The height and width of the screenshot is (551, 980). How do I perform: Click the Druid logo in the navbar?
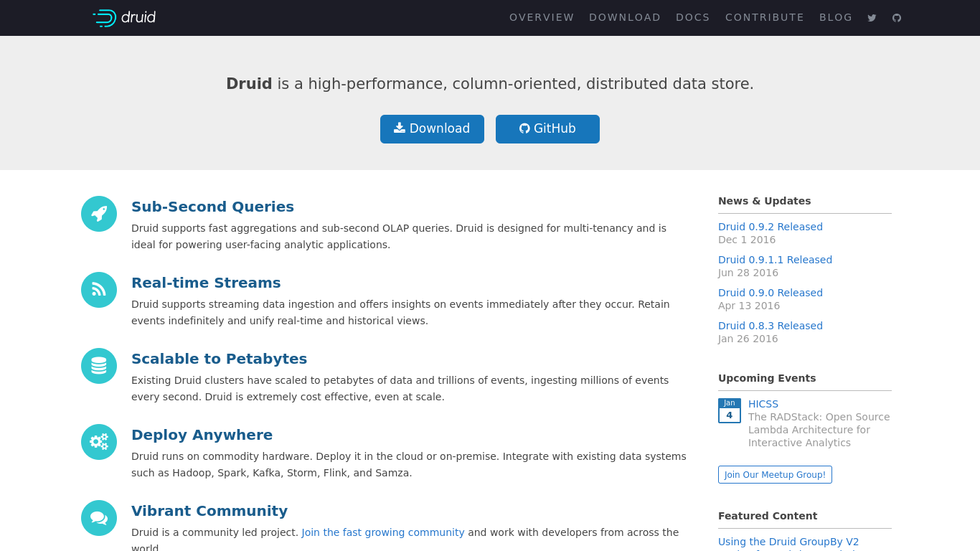pyautogui.click(x=124, y=17)
